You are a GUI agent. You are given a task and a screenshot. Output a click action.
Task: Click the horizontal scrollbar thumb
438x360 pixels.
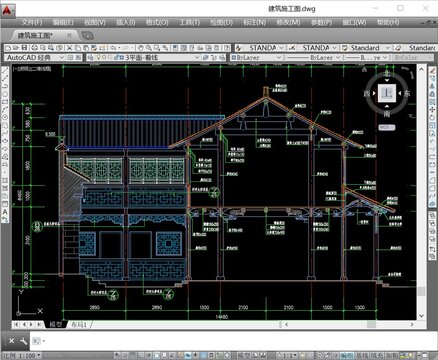coord(372,324)
